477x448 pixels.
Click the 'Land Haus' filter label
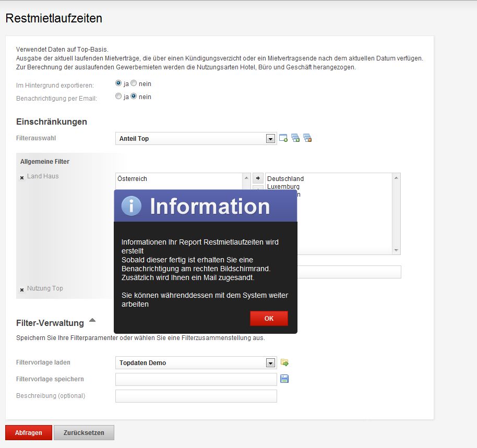pos(43,176)
